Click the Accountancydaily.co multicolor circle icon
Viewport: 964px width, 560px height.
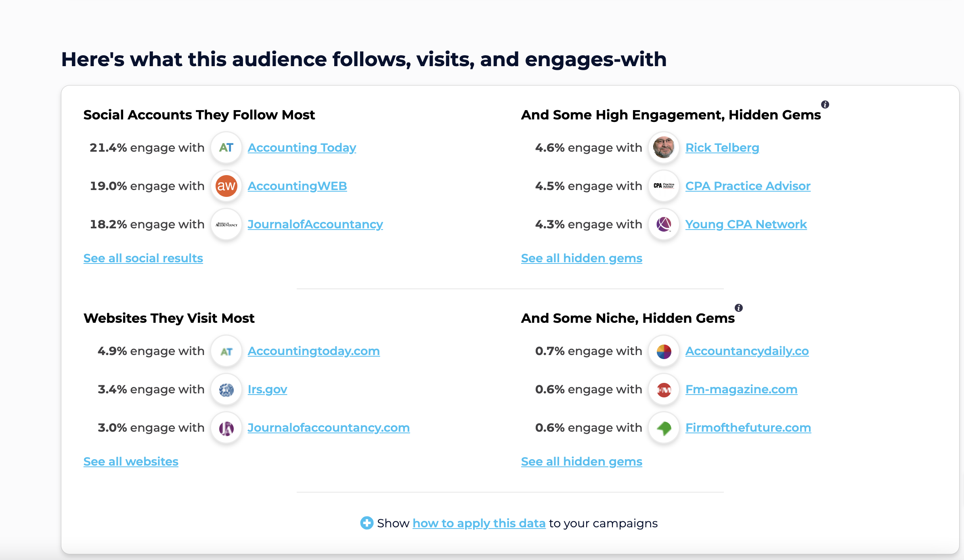(664, 351)
